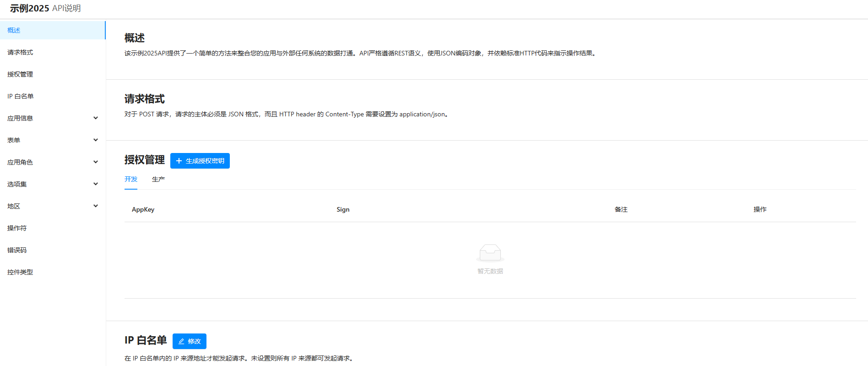868x366 pixels.
Task: Expand the 应用角色 chevron arrow
Action: 96,162
